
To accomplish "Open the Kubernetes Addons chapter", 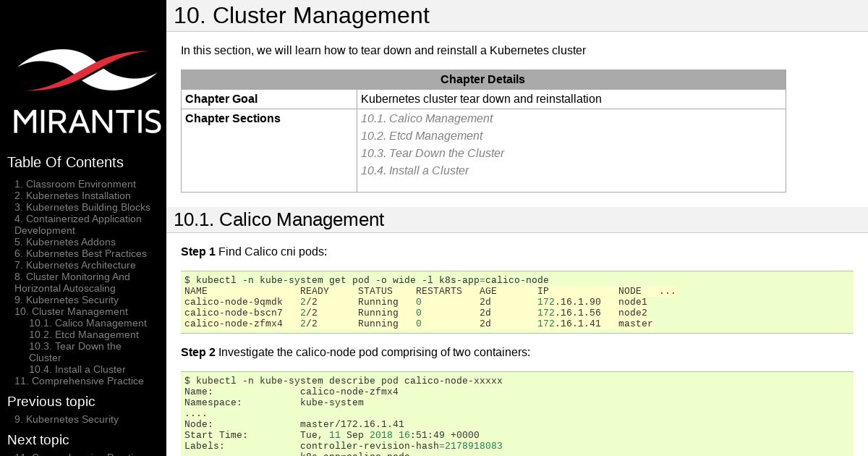I will click(x=65, y=242).
